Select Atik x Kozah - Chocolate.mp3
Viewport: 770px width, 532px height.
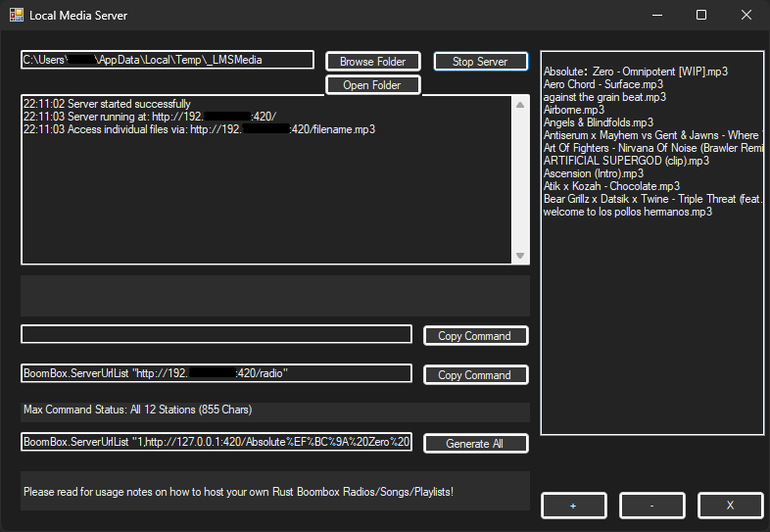611,187
